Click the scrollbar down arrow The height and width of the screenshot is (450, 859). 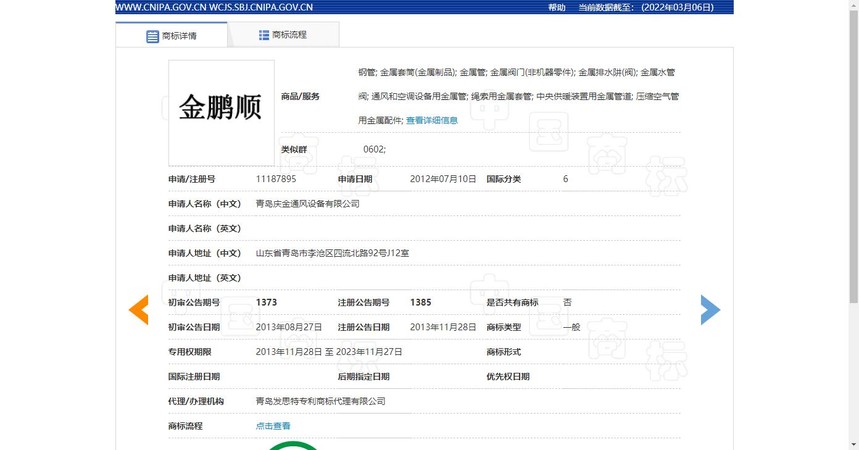[854, 445]
